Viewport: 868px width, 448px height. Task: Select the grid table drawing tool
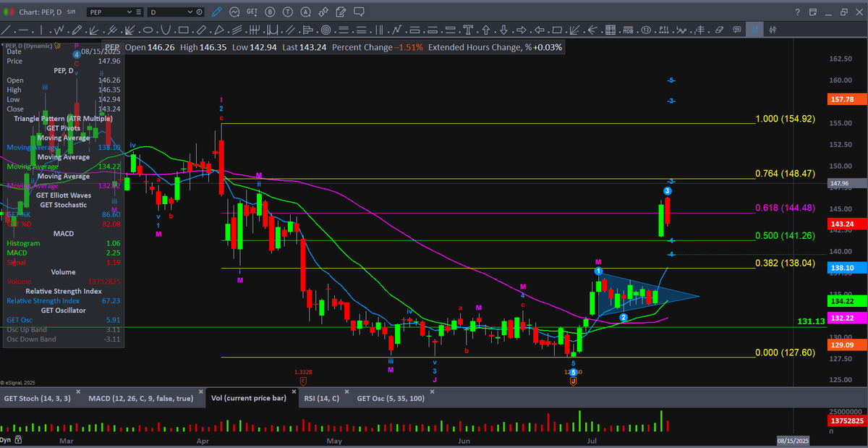click(611, 30)
